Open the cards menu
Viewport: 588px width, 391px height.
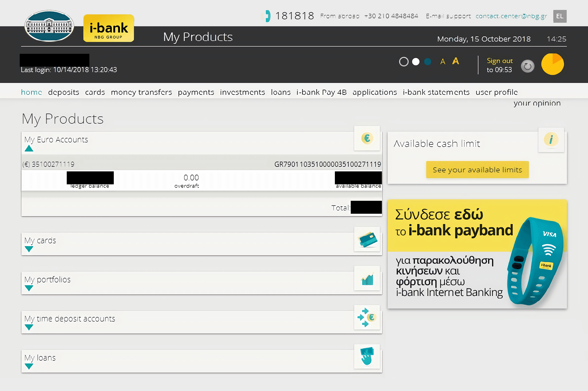point(95,92)
